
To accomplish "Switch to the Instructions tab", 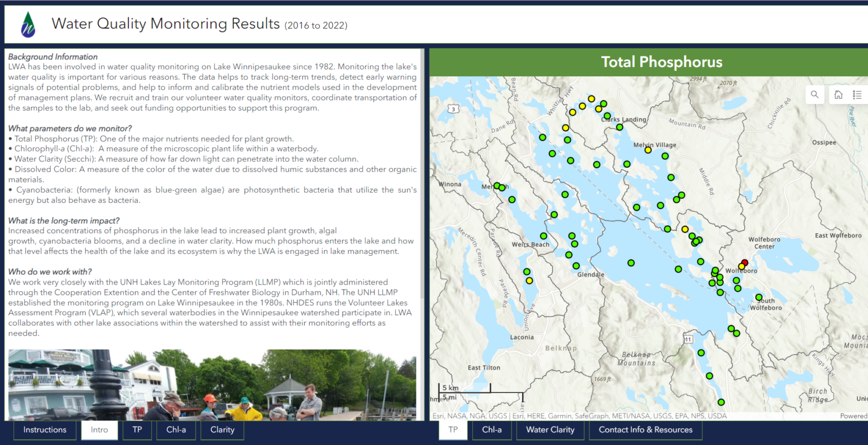I will pos(45,430).
